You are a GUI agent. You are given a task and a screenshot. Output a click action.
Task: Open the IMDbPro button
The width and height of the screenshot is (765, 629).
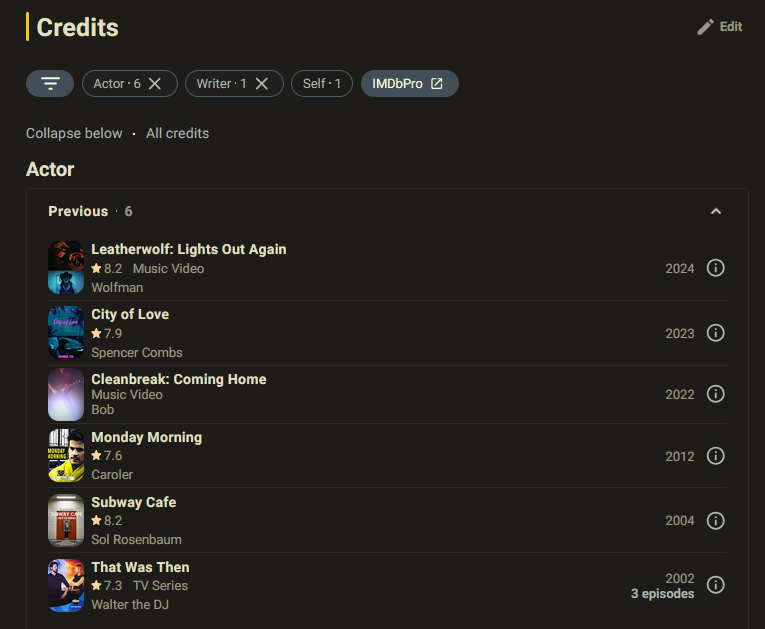(410, 83)
